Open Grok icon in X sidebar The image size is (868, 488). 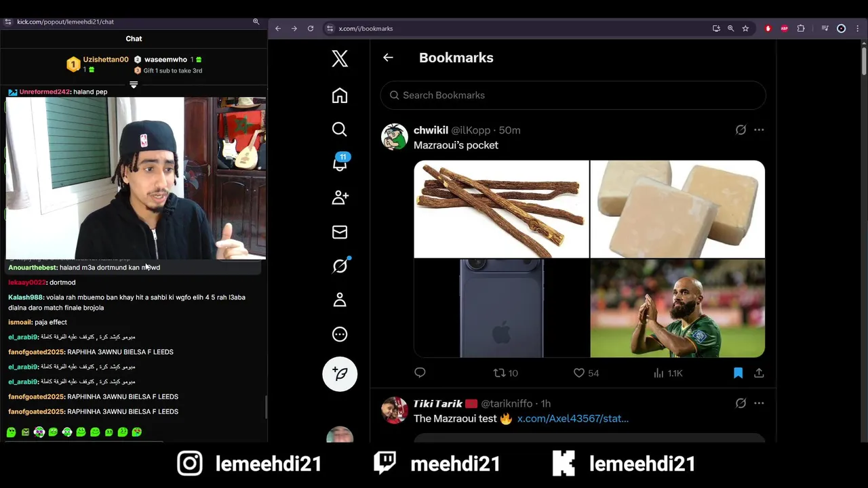pos(340,266)
